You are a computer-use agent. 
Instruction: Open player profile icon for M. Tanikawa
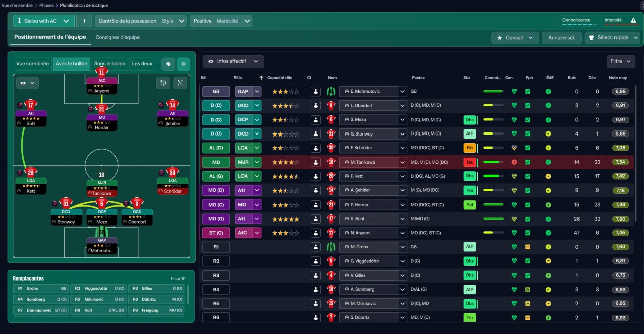tap(316, 162)
